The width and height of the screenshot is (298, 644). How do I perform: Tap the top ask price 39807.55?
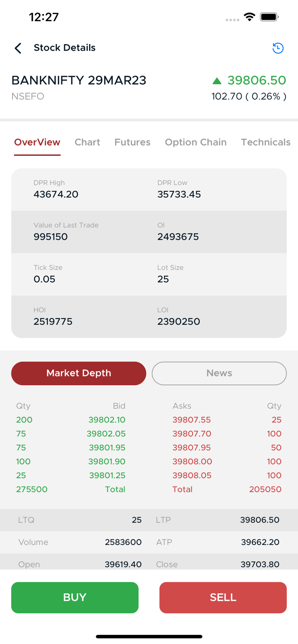pyautogui.click(x=192, y=420)
